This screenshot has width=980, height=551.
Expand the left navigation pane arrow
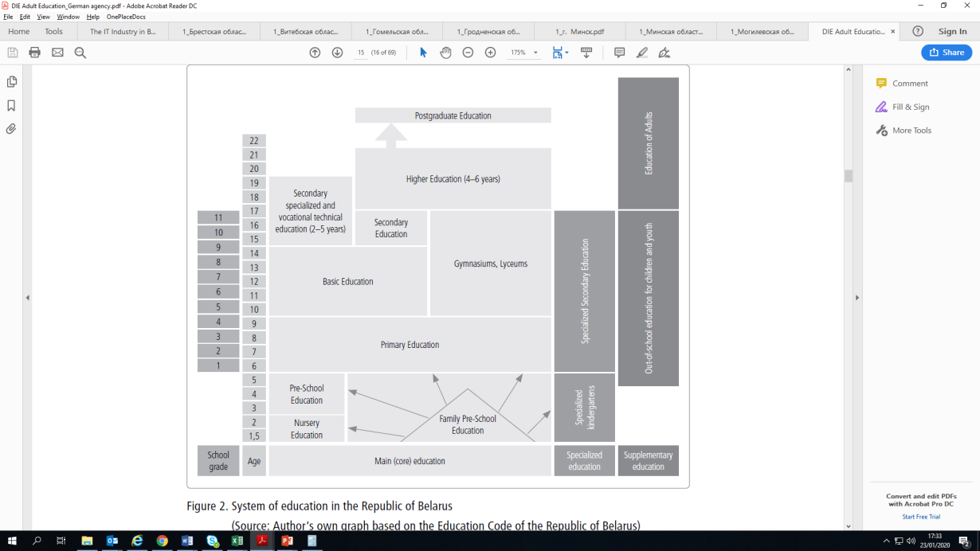(x=28, y=298)
